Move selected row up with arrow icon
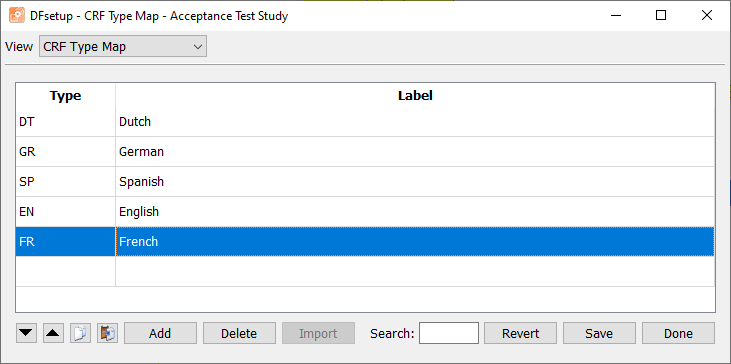The image size is (731, 364). 54,333
